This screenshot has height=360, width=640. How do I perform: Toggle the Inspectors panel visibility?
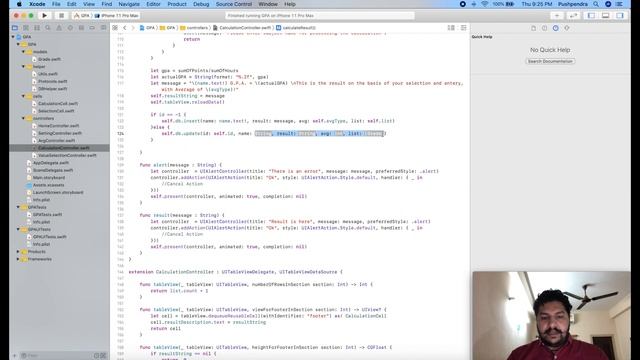(x=620, y=16)
